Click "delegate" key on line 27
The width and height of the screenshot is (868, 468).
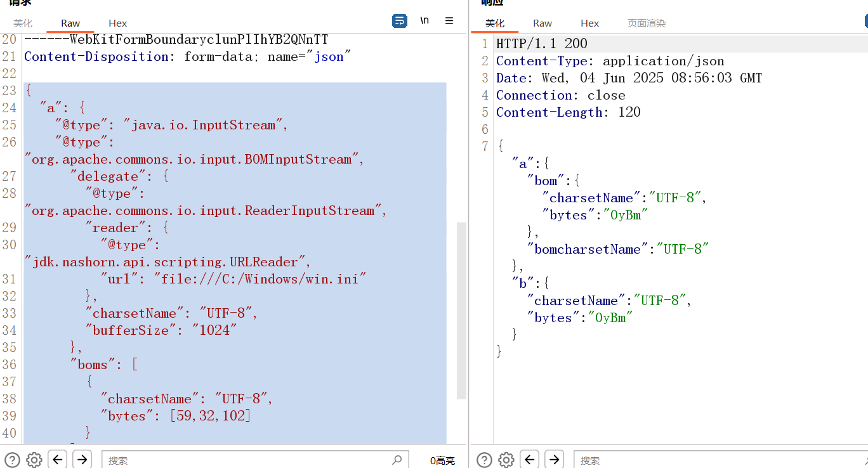pos(108,176)
